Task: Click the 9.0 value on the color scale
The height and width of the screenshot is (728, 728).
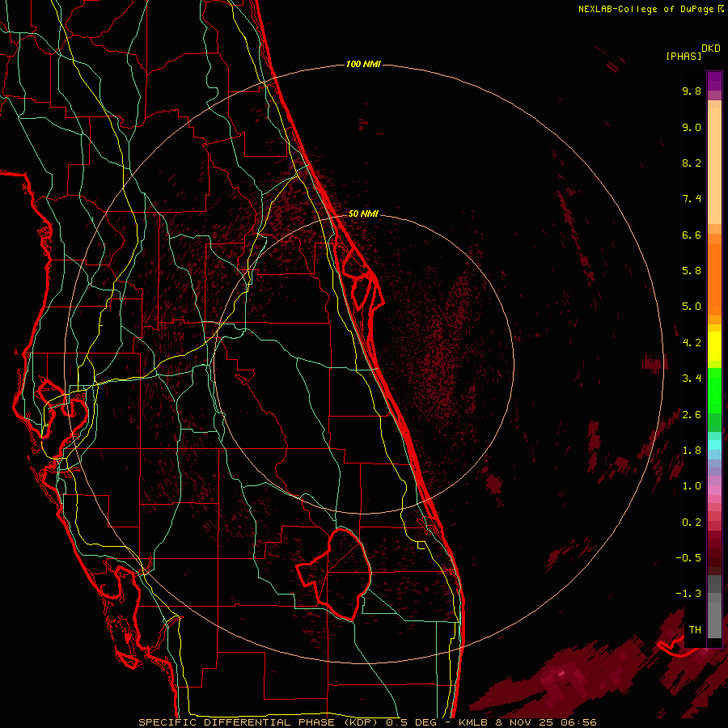Action: click(692, 127)
